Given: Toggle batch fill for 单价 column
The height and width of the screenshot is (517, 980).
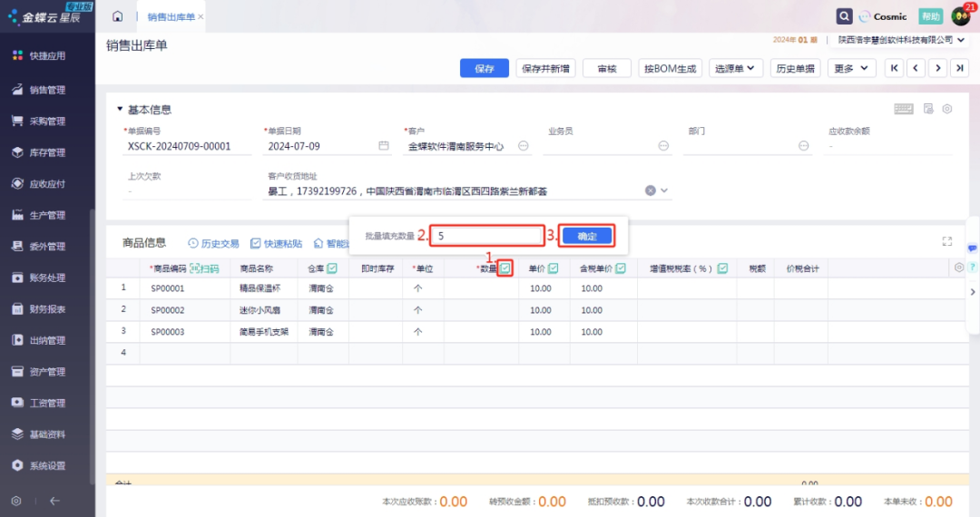Looking at the screenshot, I should point(553,268).
